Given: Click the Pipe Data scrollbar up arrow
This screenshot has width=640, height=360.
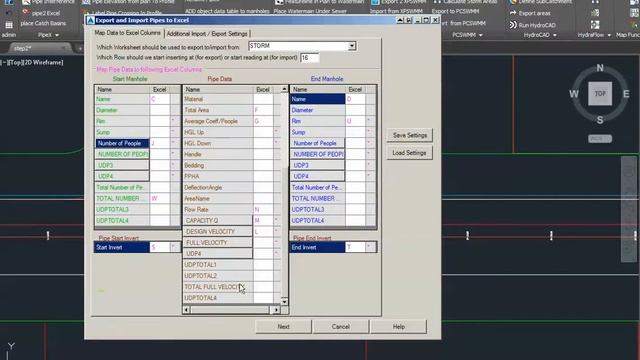Looking at the screenshot, I should 284,89.
